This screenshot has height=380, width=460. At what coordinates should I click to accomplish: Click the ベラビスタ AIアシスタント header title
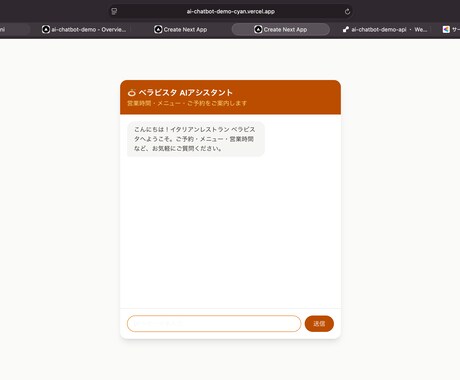click(186, 93)
